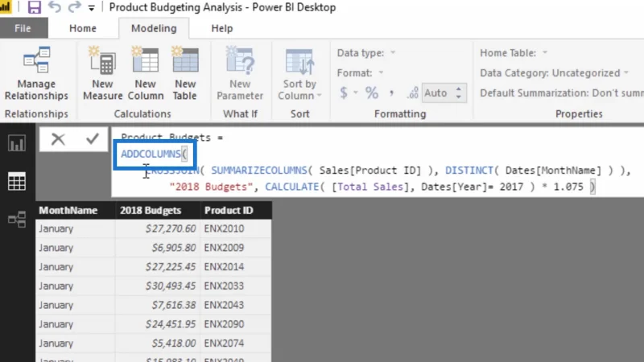Create a New Measure
The image size is (644, 362).
pos(102,73)
